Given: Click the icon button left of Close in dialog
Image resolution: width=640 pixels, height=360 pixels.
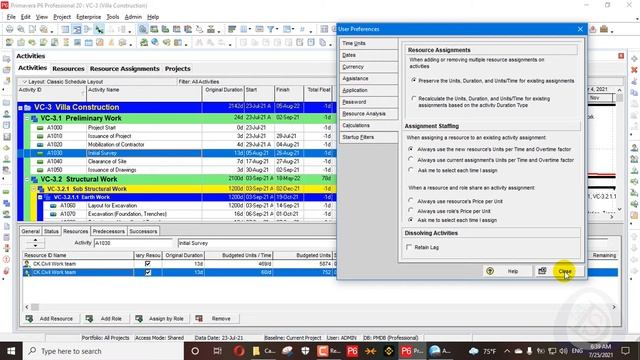Looking at the screenshot, I should (542, 271).
